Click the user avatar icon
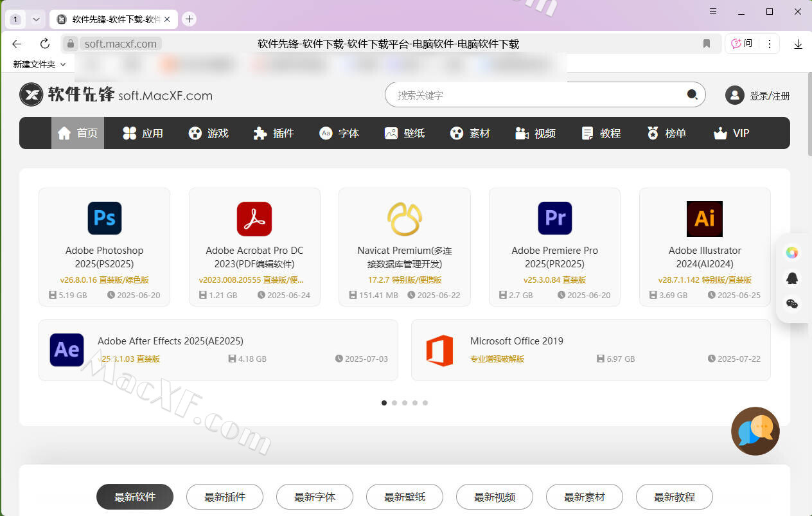The image size is (812, 516). [734, 95]
